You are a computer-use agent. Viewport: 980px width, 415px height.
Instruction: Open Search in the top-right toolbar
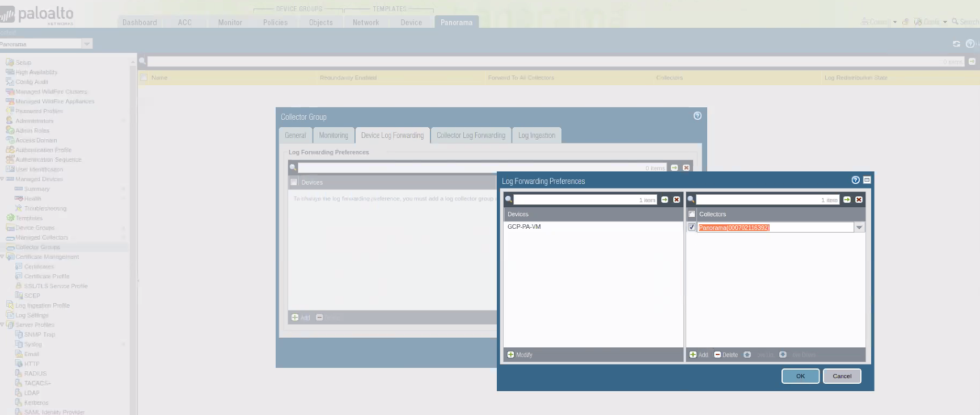(x=965, y=22)
